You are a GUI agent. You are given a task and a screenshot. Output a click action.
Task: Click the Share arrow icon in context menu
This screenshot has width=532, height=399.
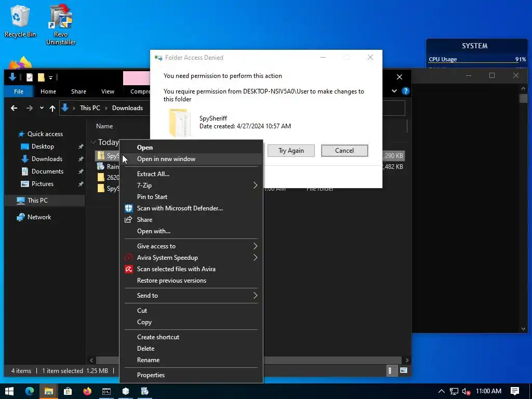(x=129, y=220)
